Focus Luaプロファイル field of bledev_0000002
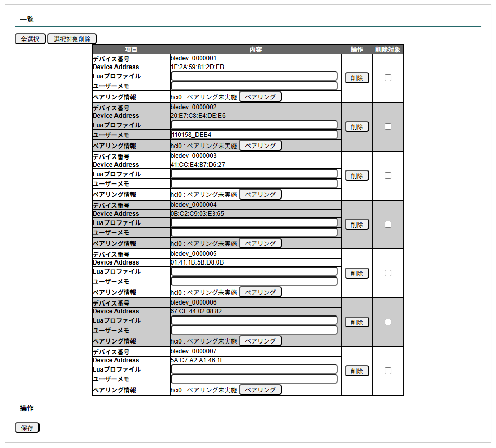The image size is (496, 448). (x=254, y=125)
